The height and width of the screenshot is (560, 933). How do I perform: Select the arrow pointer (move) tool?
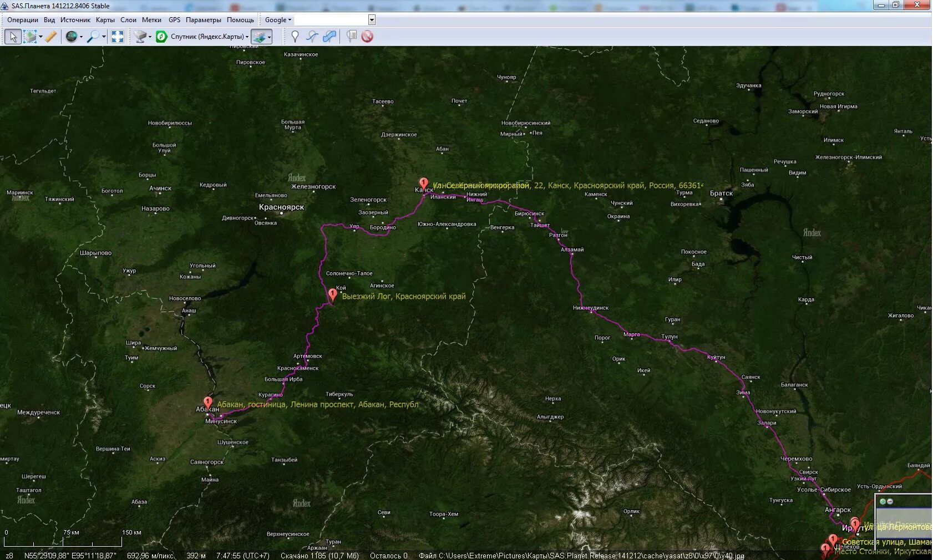[13, 37]
